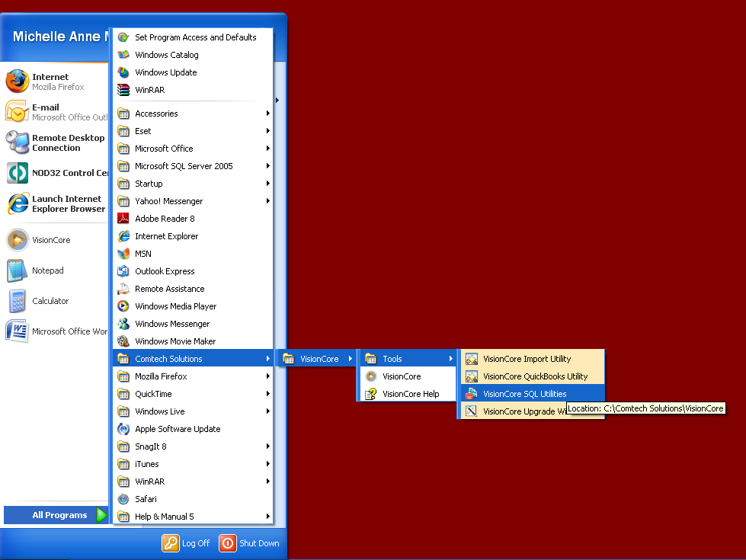Open Microsoft Office Word icon
The height and width of the screenshot is (560, 746).
click(x=17, y=331)
